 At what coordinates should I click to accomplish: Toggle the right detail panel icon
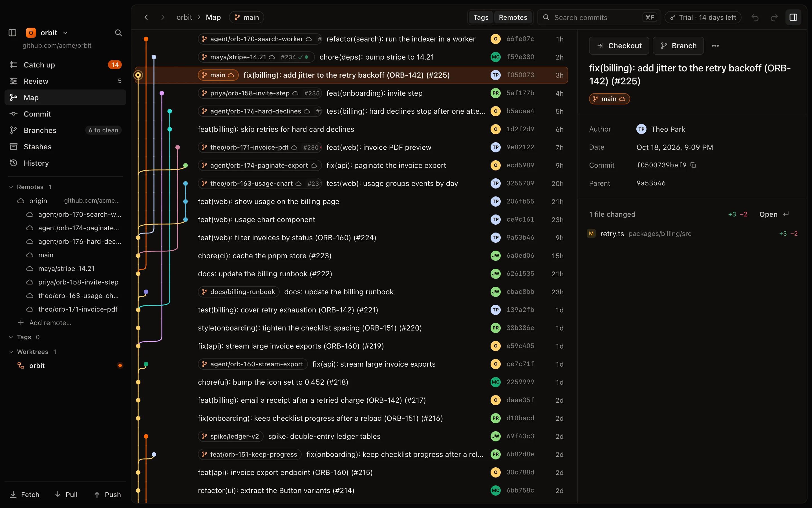[793, 17]
